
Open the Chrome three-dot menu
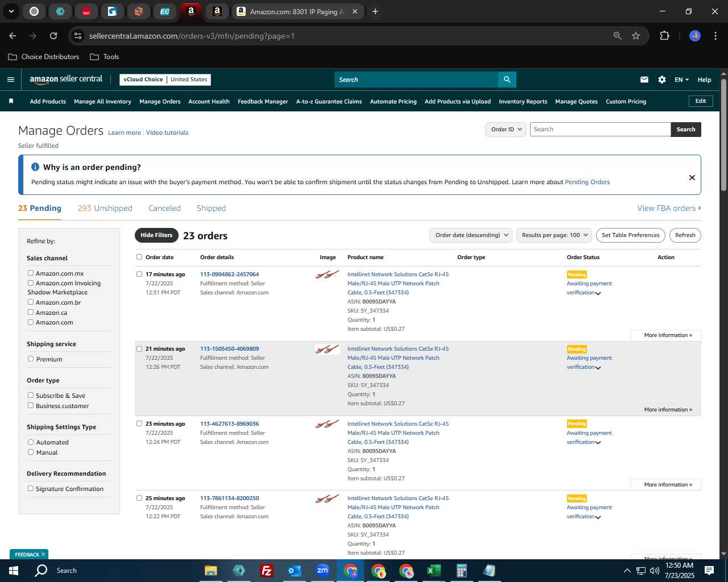click(714, 36)
